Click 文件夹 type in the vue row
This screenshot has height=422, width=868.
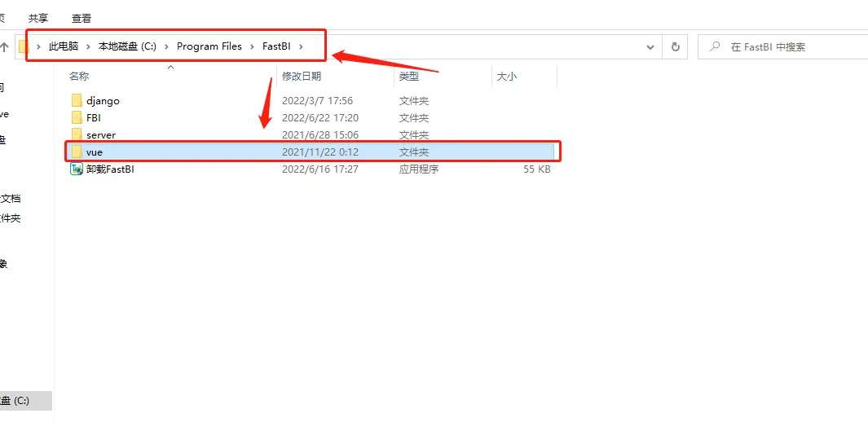(x=414, y=152)
